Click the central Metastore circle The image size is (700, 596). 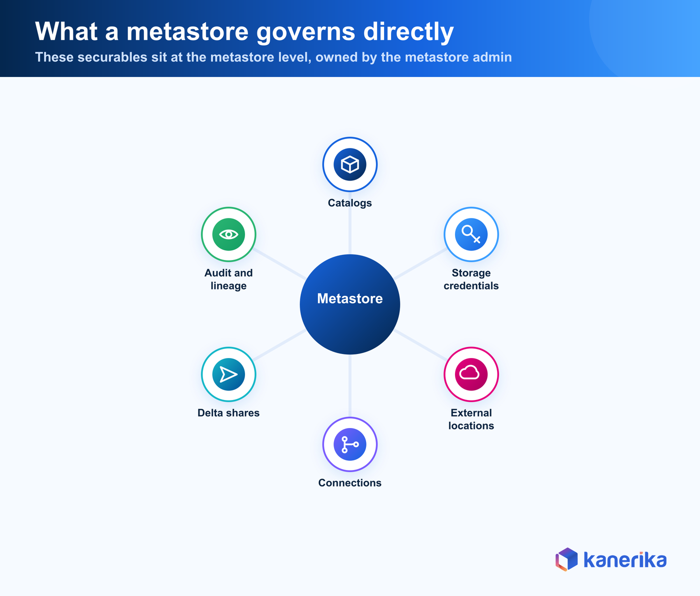coord(350,304)
